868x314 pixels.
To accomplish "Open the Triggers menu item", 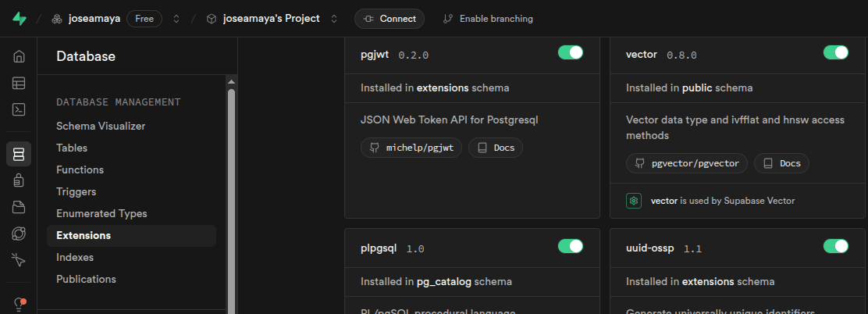I will pos(76,191).
